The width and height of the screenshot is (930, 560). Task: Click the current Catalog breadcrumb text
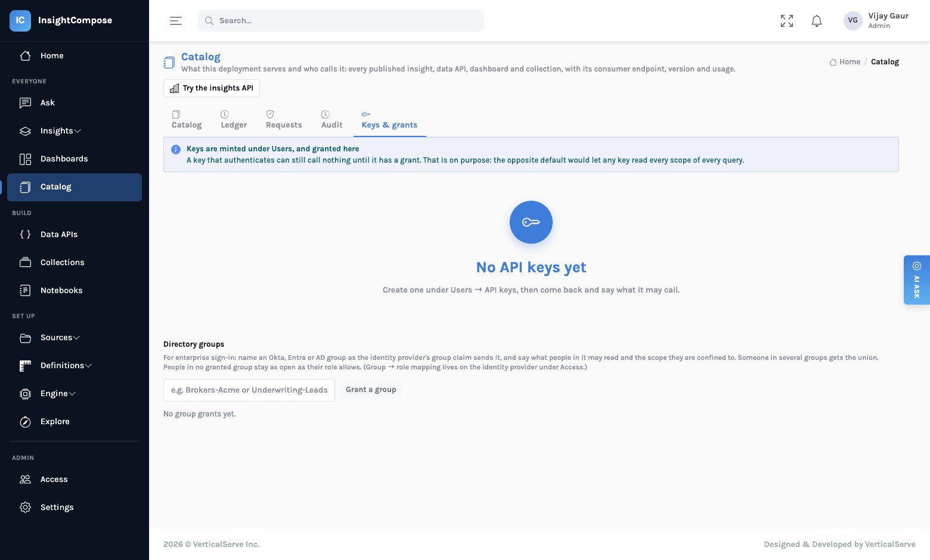pos(885,62)
